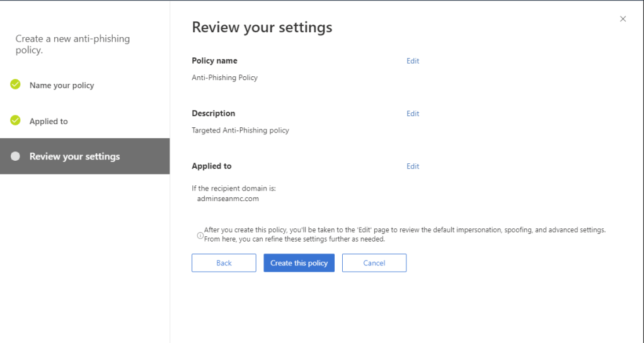Screen dimensions: 644x343
Task: Click the adminseanmc.com recipient domain
Action: (228, 199)
